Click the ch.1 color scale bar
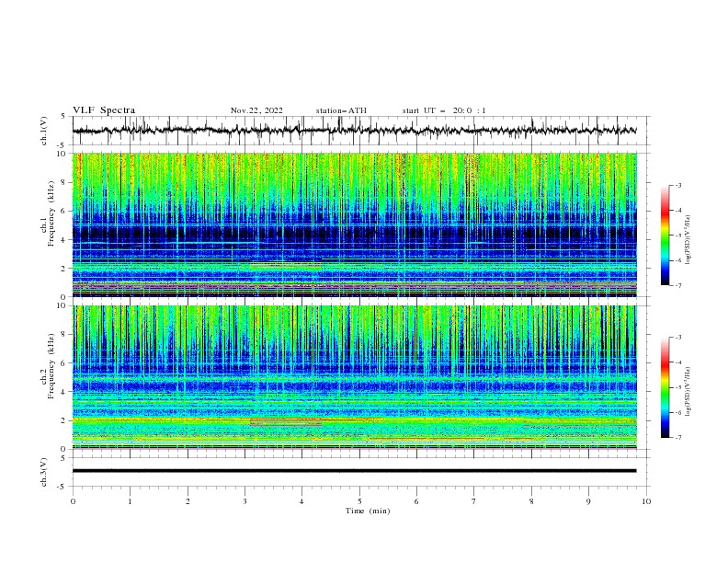The width and height of the screenshot is (728, 563). [x=665, y=235]
